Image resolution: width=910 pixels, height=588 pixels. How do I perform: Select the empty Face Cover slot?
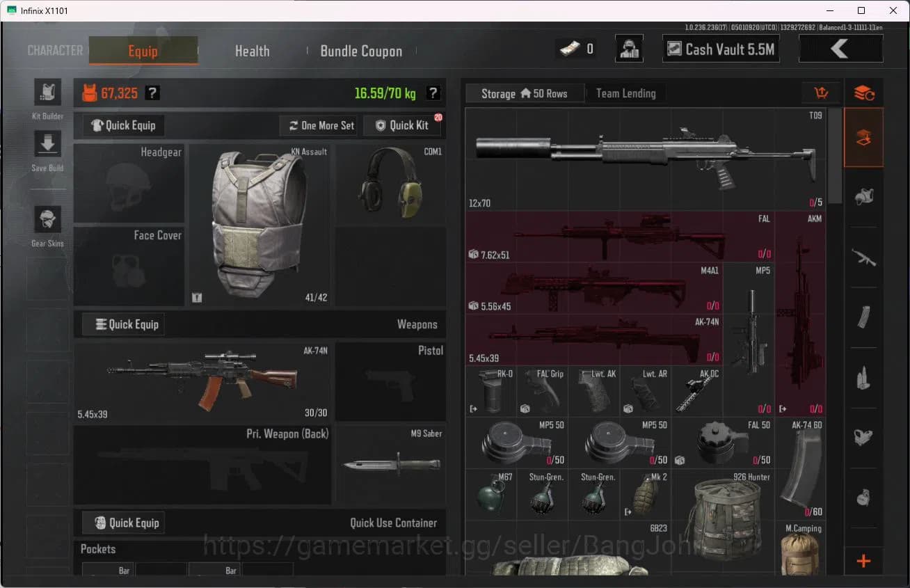tap(129, 267)
